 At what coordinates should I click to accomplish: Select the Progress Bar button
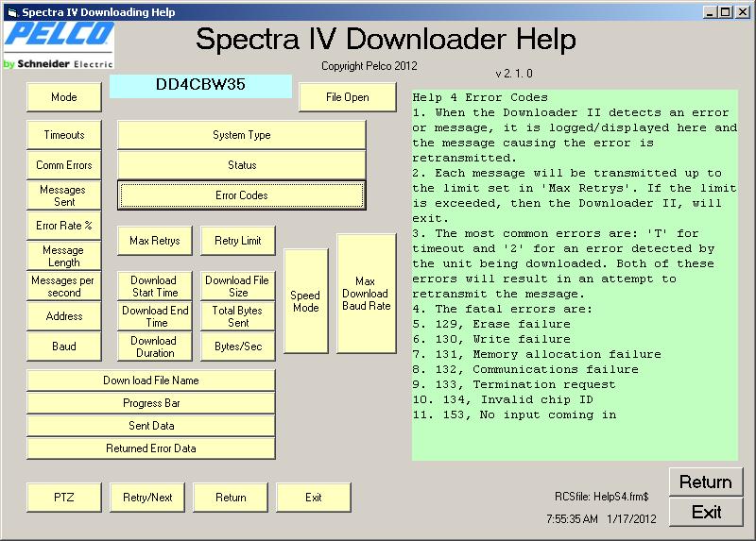click(151, 403)
